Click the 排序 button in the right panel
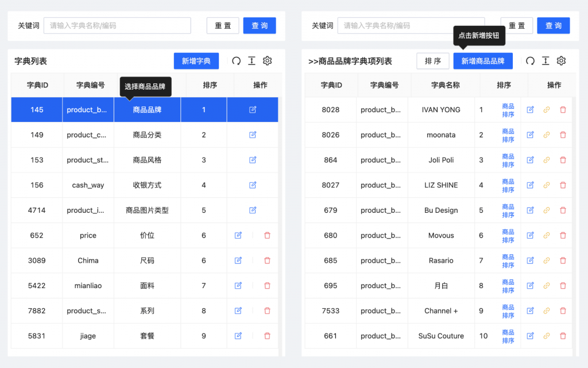588x368 pixels. point(433,61)
